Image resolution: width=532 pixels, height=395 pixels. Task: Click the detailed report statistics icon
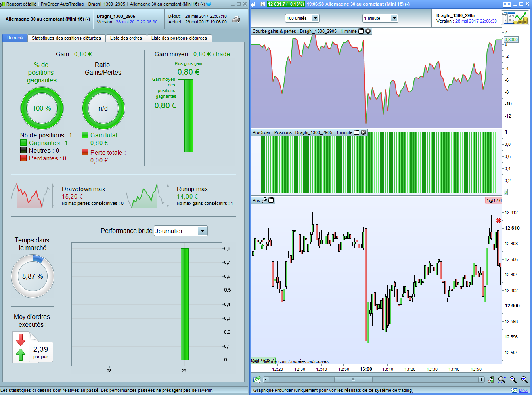tap(515, 18)
